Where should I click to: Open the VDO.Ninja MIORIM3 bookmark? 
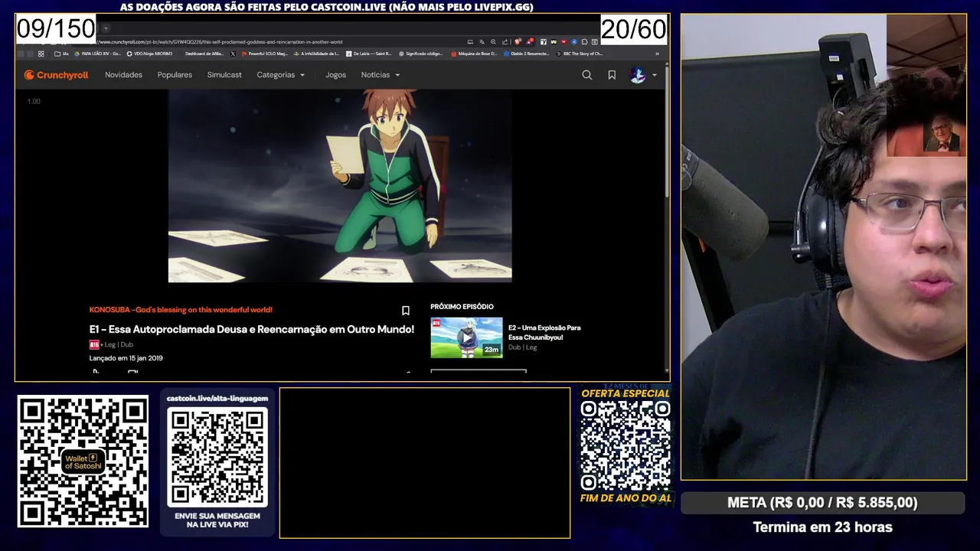[149, 54]
